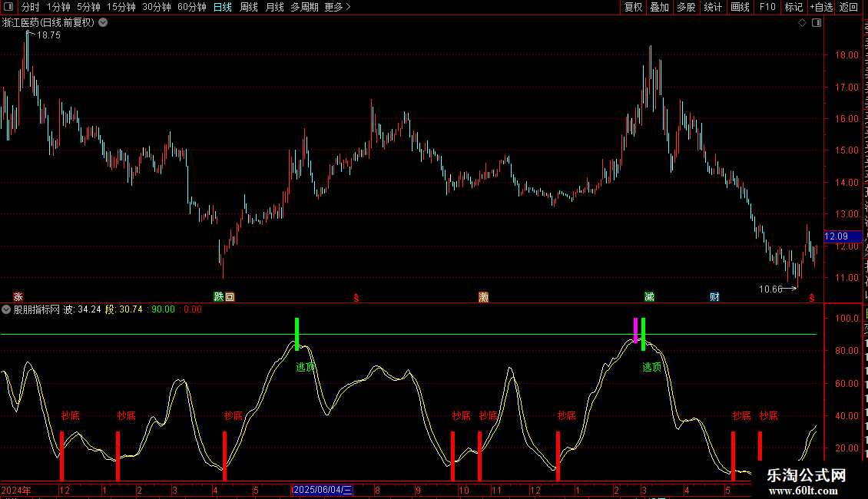Click the red $ marker at the chart's right end
The height and width of the screenshot is (499, 868).
pyautogui.click(x=811, y=298)
